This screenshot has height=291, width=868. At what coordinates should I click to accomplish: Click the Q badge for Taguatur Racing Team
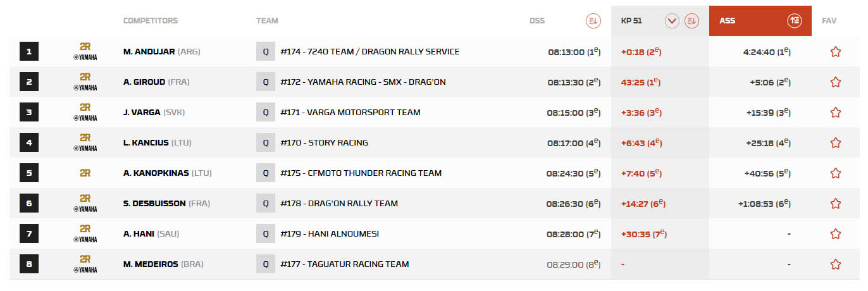[265, 264]
